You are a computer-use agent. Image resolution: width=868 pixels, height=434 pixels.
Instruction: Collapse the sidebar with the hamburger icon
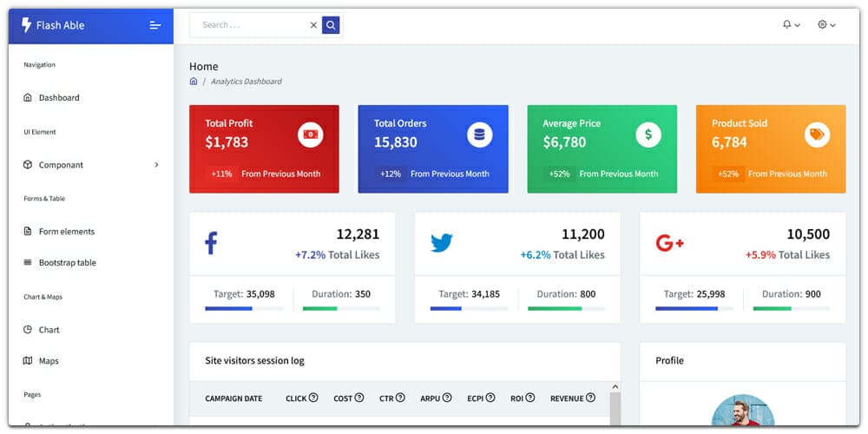155,25
